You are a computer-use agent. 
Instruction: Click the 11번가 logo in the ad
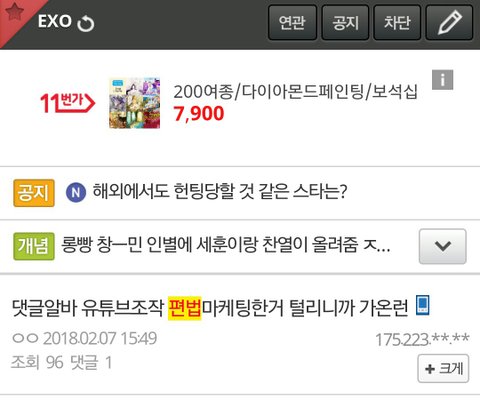coord(68,103)
